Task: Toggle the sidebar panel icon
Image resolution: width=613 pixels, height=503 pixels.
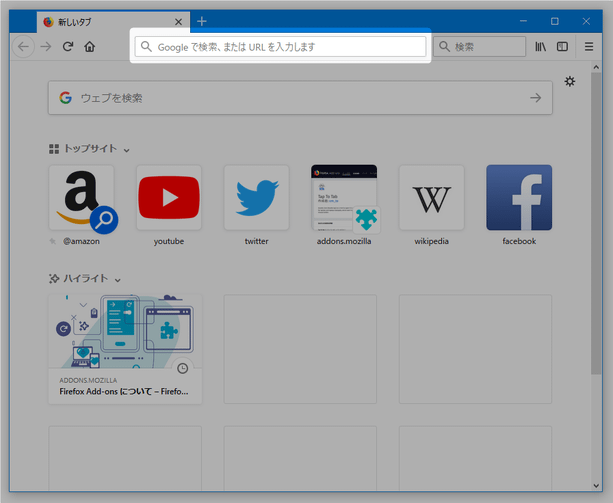Action: pyautogui.click(x=562, y=47)
